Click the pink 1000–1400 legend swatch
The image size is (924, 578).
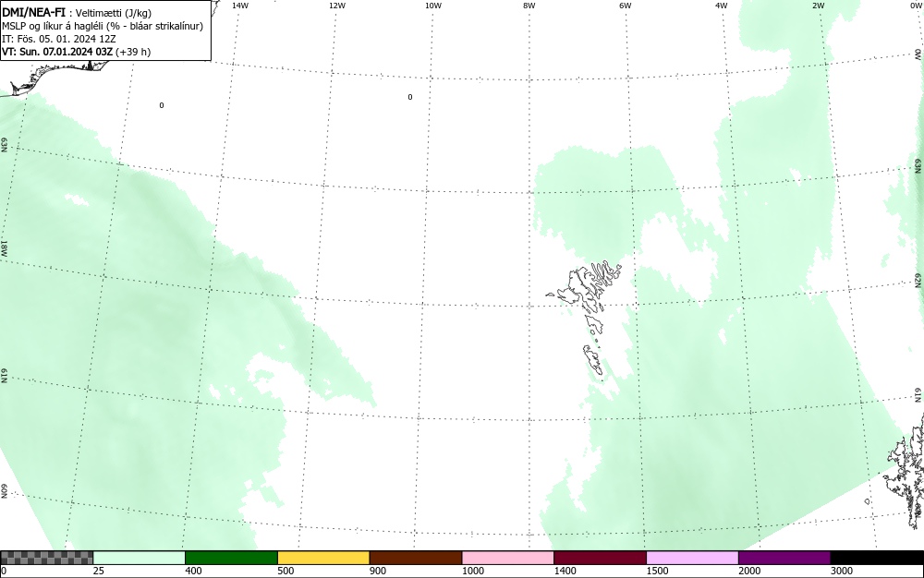pos(508,558)
